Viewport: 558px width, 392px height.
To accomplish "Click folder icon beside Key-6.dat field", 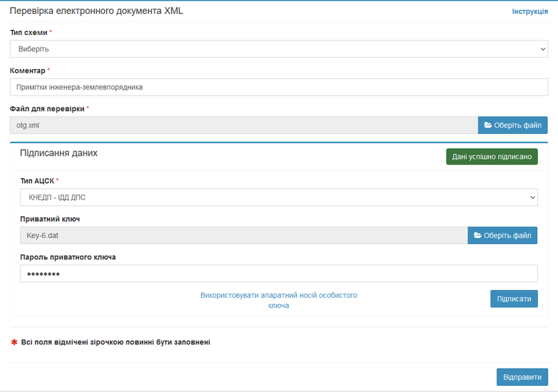I will (478, 236).
